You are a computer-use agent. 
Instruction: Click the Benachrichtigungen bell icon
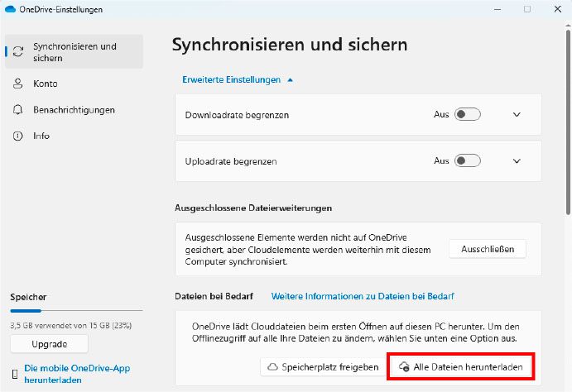tap(18, 110)
